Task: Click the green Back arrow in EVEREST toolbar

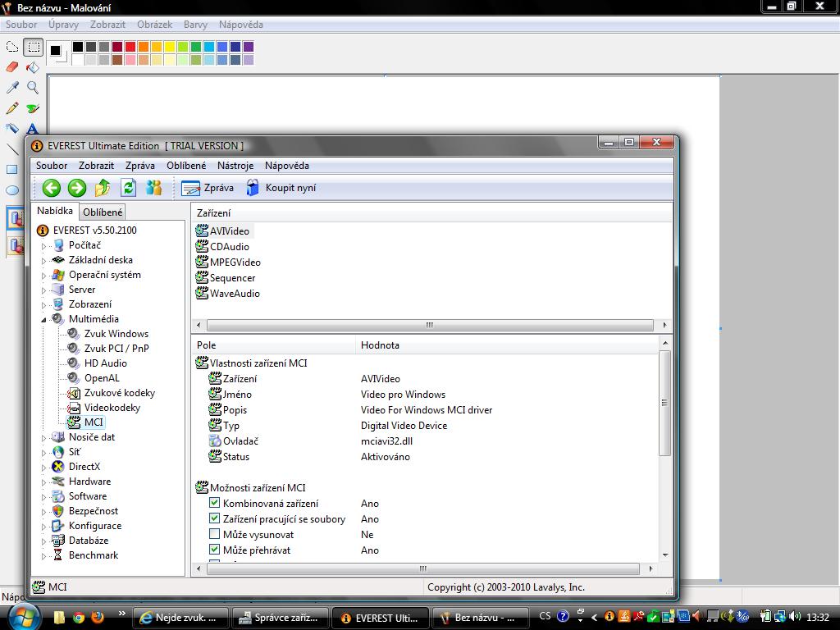Action: point(52,188)
